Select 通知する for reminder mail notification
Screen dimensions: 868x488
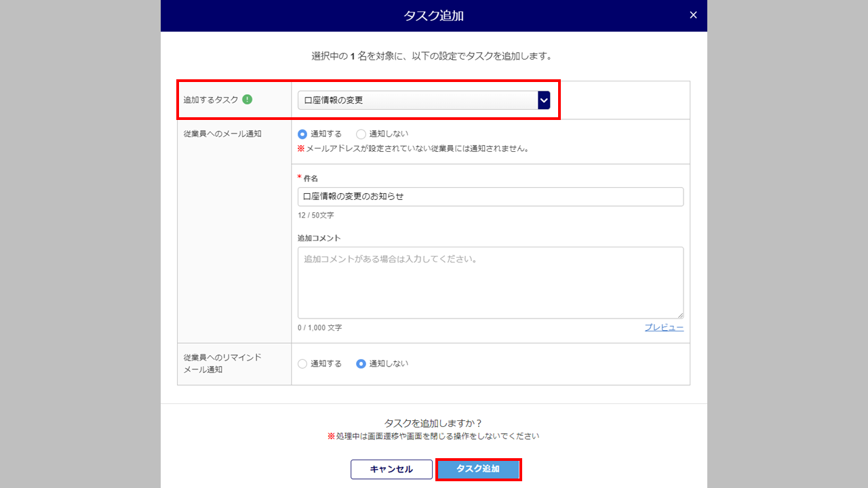click(x=302, y=364)
